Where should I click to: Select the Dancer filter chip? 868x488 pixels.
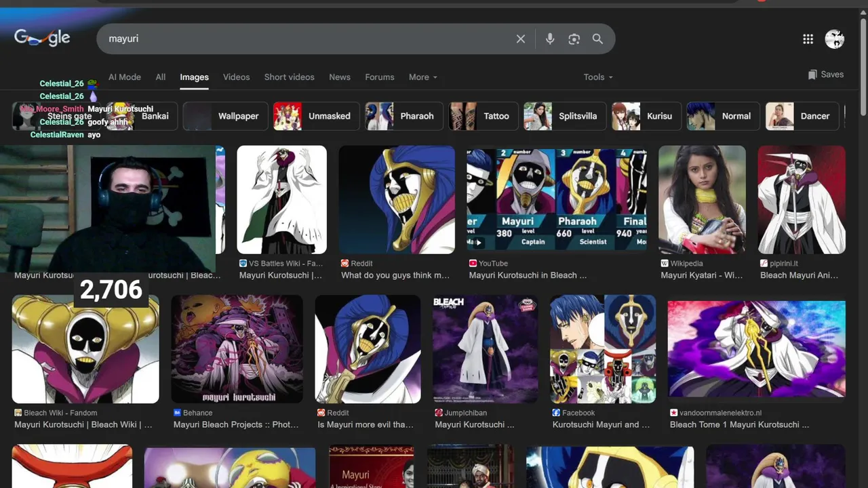[x=802, y=116]
